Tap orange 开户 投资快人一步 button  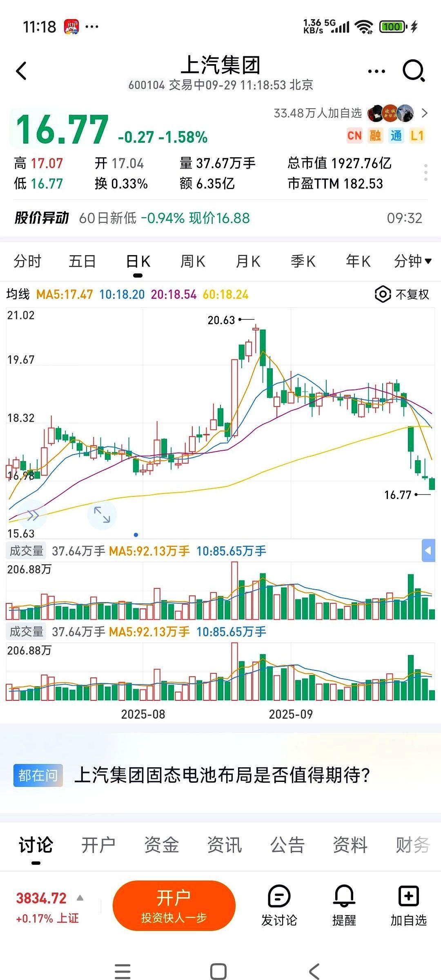pos(174,906)
